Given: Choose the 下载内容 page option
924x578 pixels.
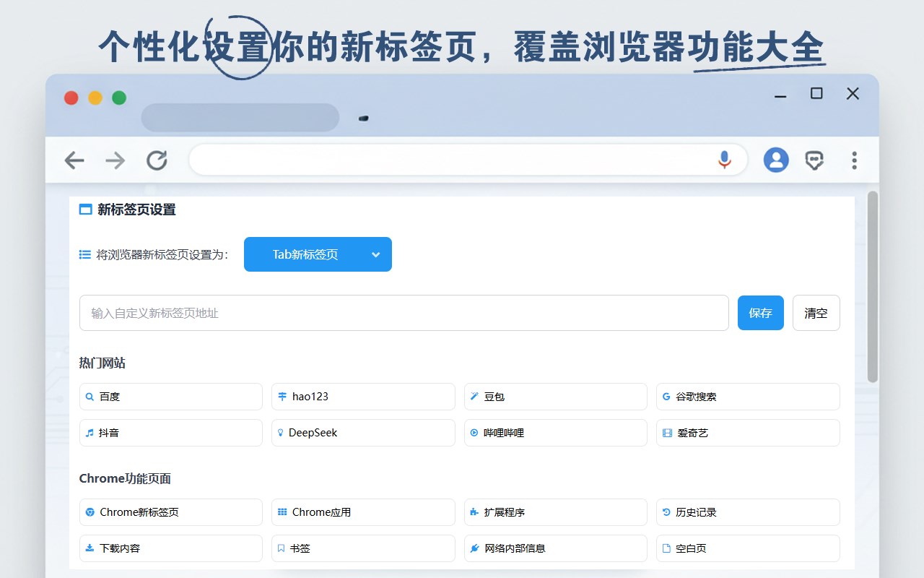Looking at the screenshot, I should (x=171, y=548).
